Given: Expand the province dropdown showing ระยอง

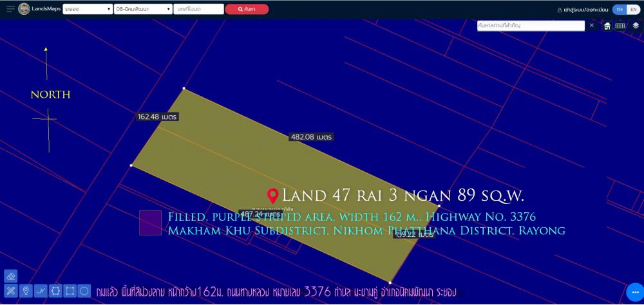Looking at the screenshot, I should coord(87,10).
